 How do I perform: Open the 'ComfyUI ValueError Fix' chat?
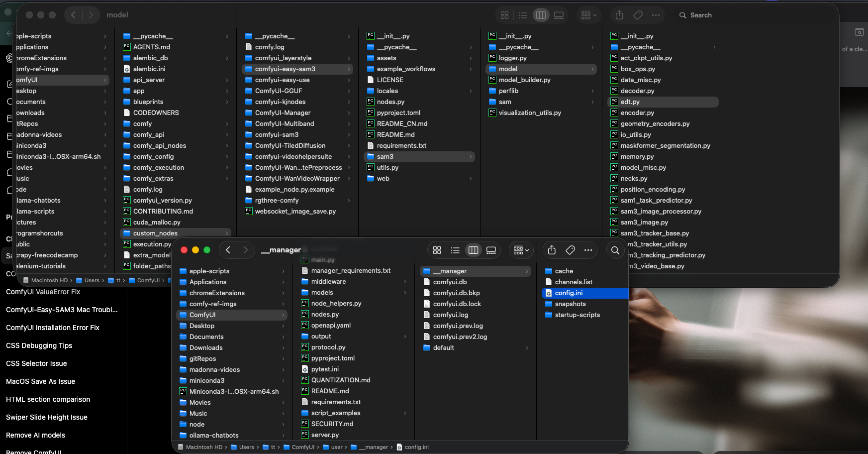click(43, 292)
